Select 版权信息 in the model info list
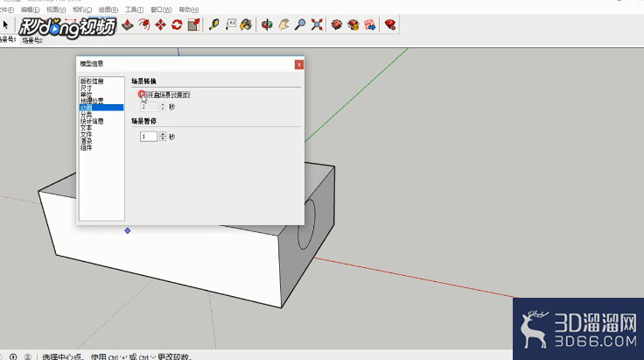The height and width of the screenshot is (360, 644). 92,81
